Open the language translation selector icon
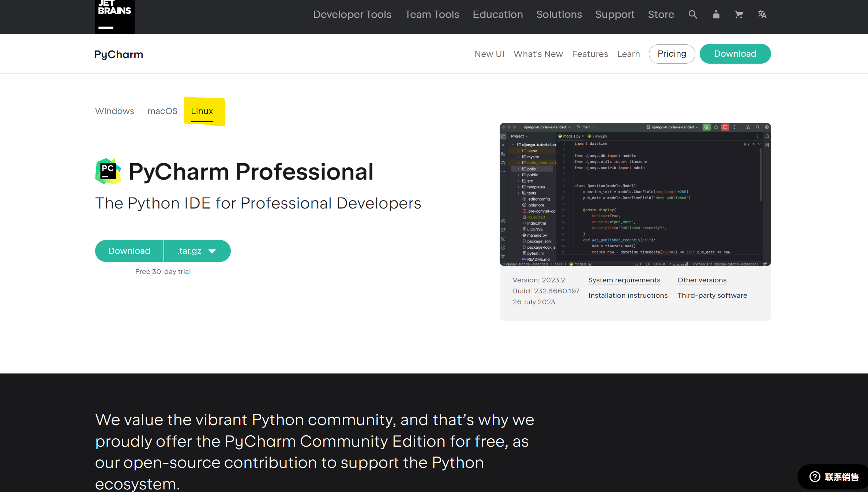This screenshot has height=492, width=868. coord(762,15)
